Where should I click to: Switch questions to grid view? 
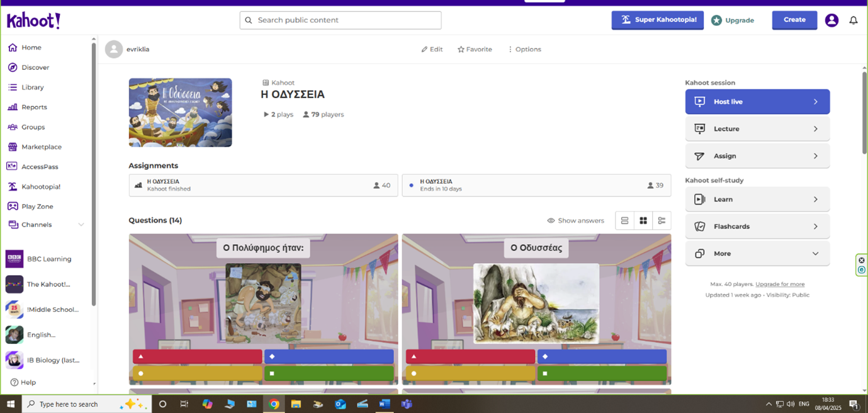pos(643,221)
